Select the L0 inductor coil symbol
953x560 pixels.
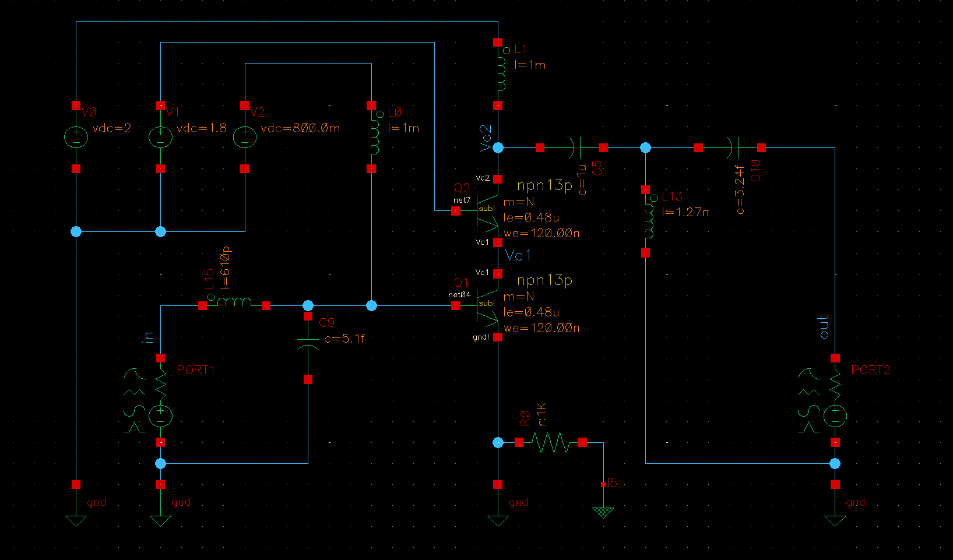click(x=374, y=137)
